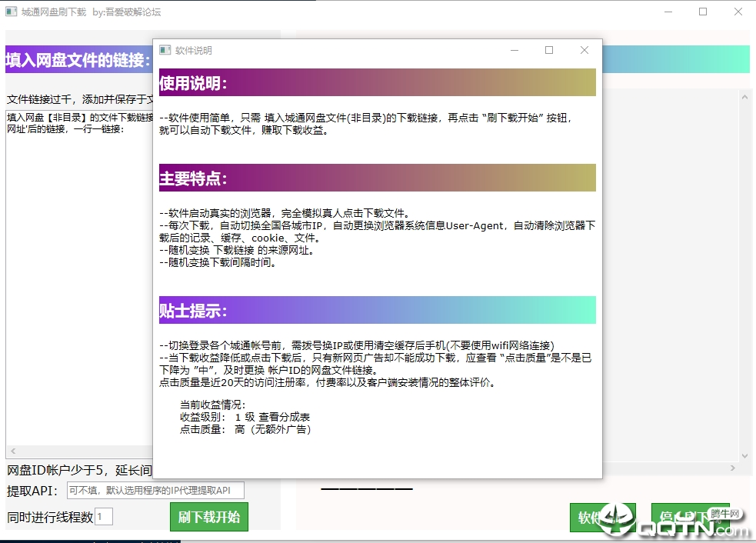The width and height of the screenshot is (756, 543).
Task: Maximize the main 城通网盘刷下载 window
Action: tap(703, 12)
